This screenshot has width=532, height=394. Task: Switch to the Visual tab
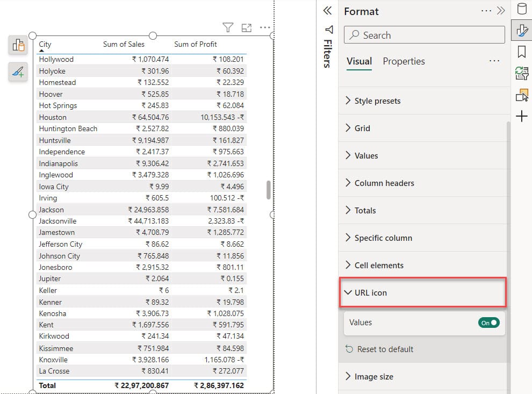(x=360, y=61)
